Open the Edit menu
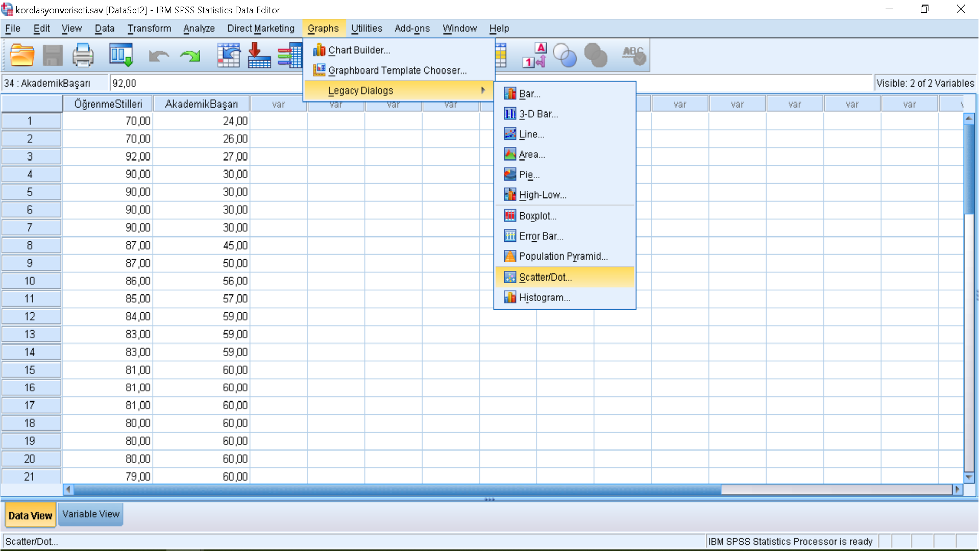The width and height of the screenshot is (980, 551). point(42,29)
